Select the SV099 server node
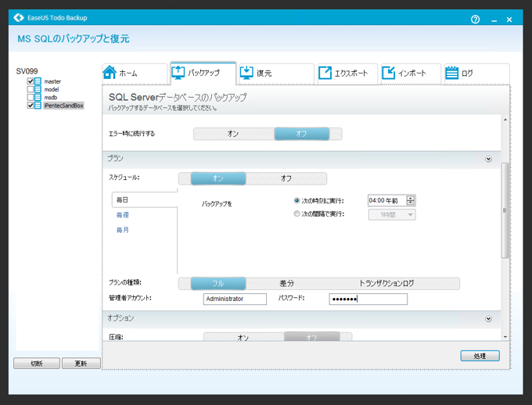 click(x=27, y=71)
